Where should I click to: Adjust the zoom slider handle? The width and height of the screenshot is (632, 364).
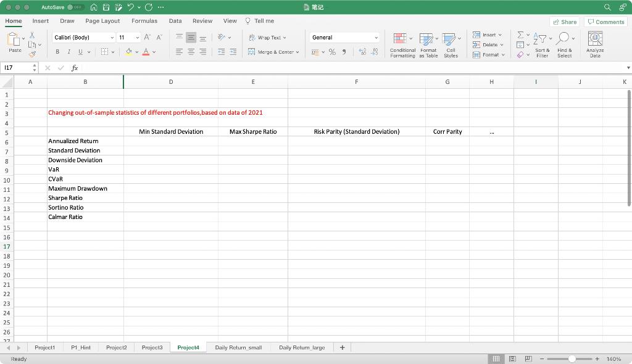click(x=572, y=359)
